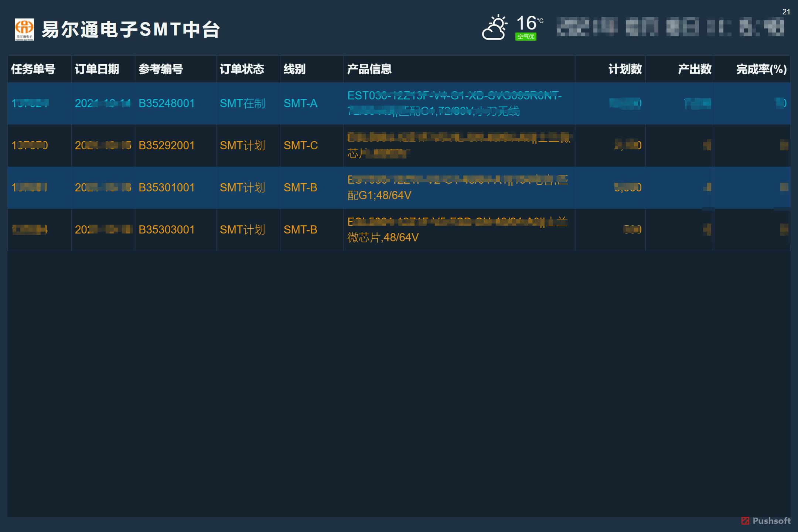Select the 计划数 column header
This screenshot has height=532, width=798.
(x=625, y=69)
